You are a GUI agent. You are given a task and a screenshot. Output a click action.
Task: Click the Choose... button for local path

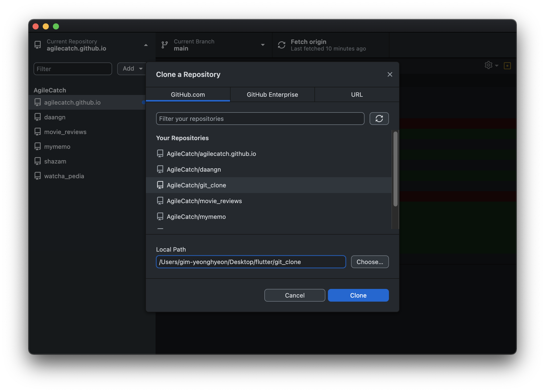(370, 262)
